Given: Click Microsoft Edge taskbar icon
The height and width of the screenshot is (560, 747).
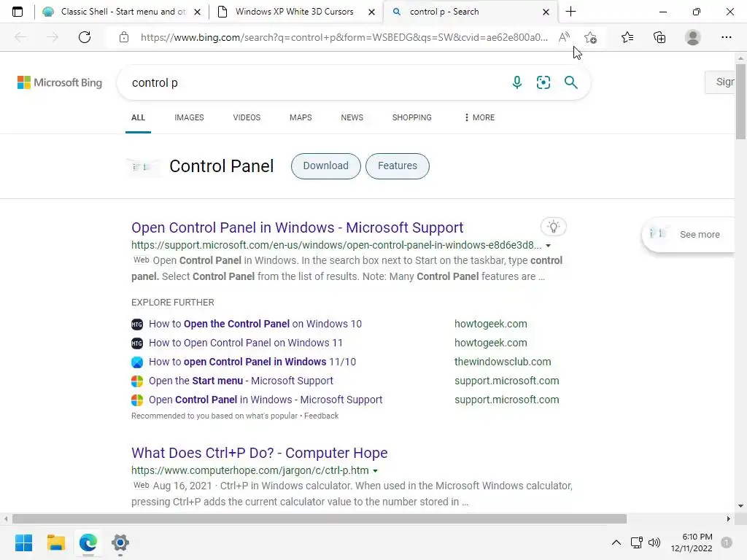Looking at the screenshot, I should pos(88,542).
